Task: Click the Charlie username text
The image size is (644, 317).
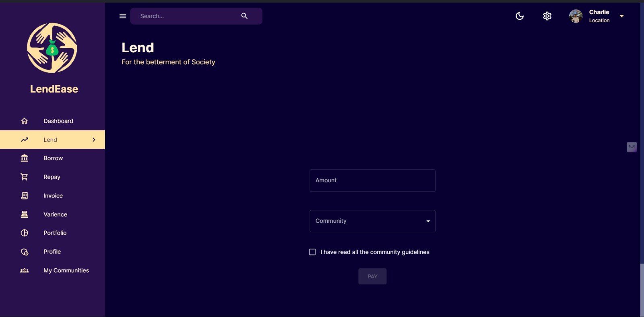Action: 599,12
